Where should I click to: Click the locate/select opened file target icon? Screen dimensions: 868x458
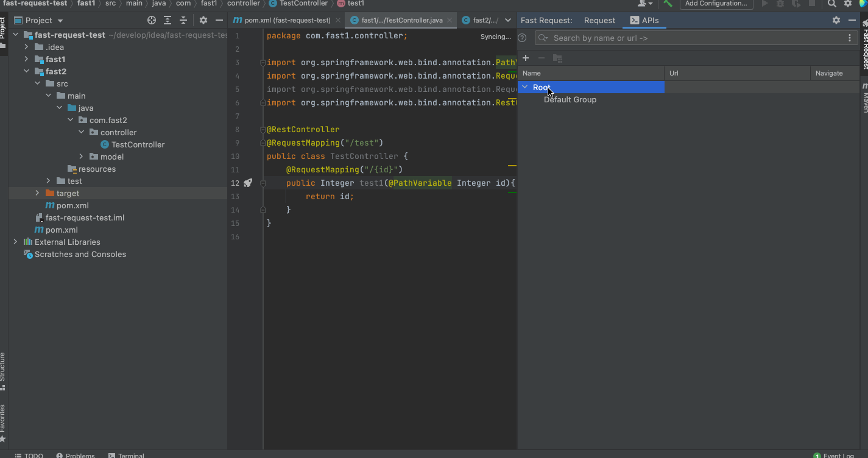(152, 20)
